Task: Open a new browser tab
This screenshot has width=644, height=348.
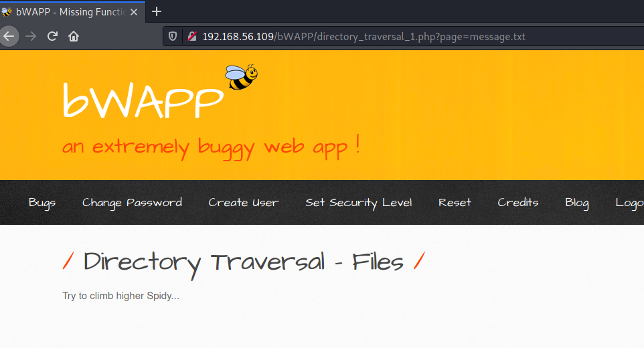Action: tap(157, 11)
